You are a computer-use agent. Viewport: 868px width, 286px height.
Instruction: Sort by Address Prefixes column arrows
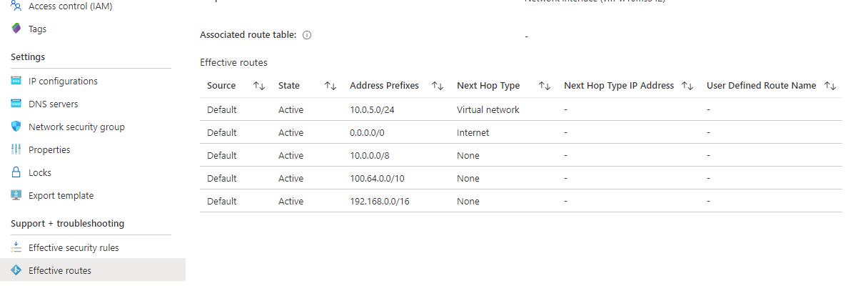click(438, 86)
